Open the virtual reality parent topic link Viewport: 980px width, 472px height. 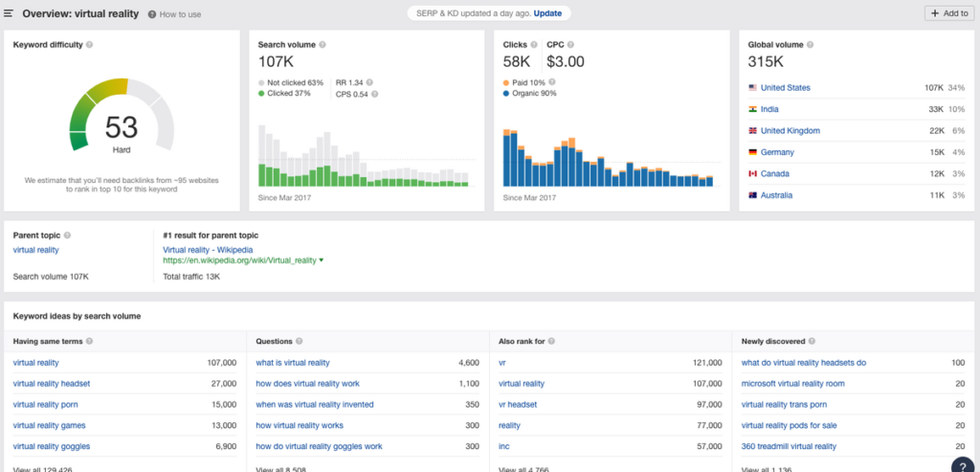[35, 250]
